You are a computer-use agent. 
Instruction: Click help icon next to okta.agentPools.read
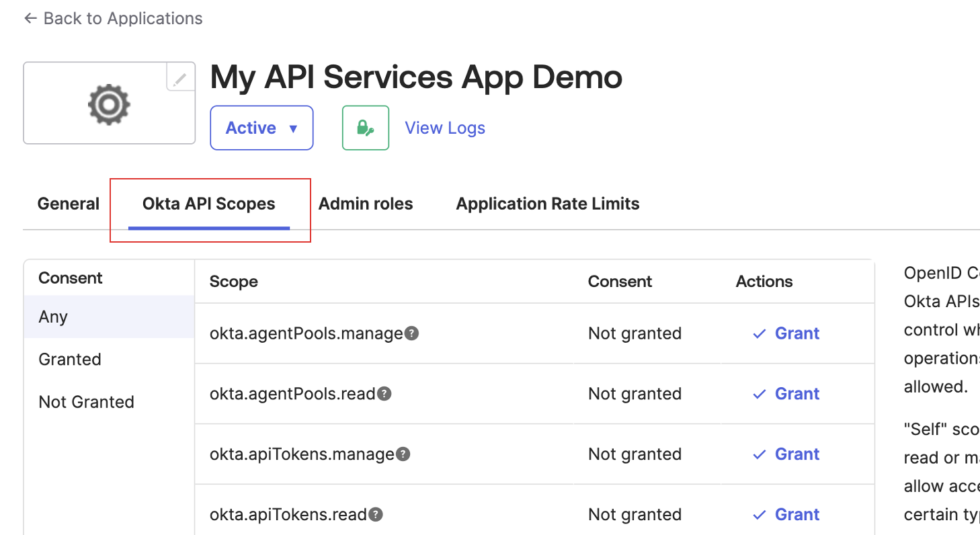click(x=384, y=393)
